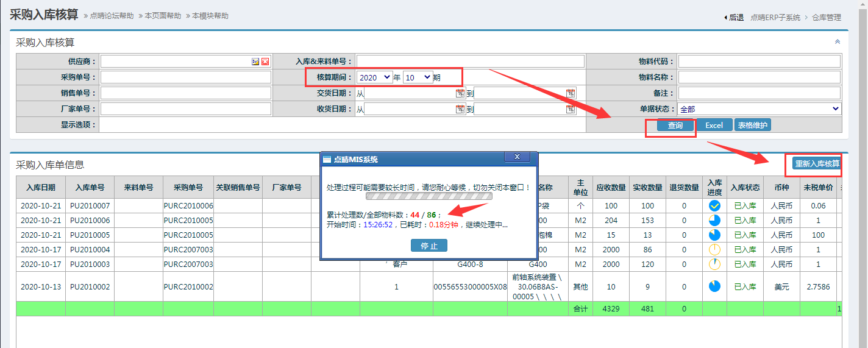This screenshot has height=348, width=868.
Task: Open calendar for 交货日期 end date
Action: coord(570,93)
